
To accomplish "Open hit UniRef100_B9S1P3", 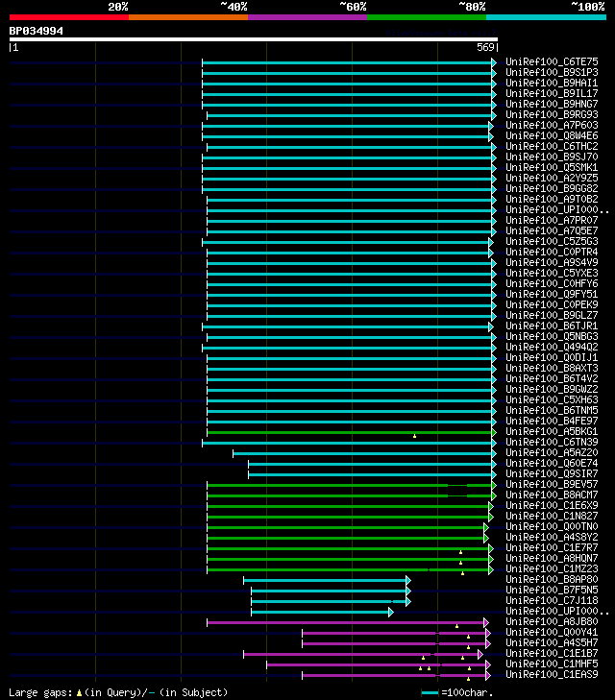I will tap(552, 72).
